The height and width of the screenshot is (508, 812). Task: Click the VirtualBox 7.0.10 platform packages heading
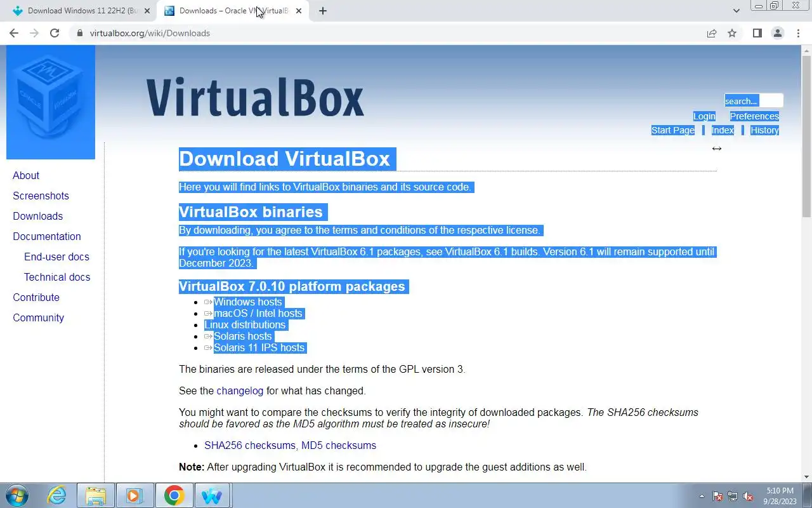[x=292, y=286]
